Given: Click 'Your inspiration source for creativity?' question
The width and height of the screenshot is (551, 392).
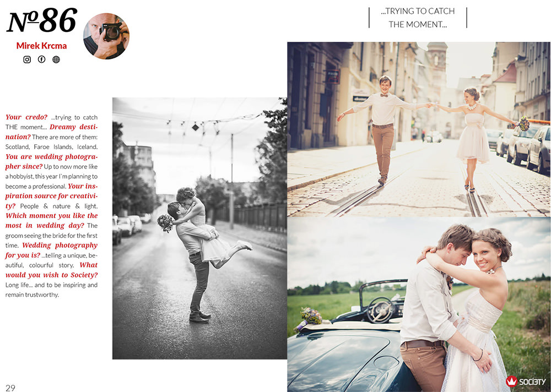Looking at the screenshot, I should tap(51, 195).
